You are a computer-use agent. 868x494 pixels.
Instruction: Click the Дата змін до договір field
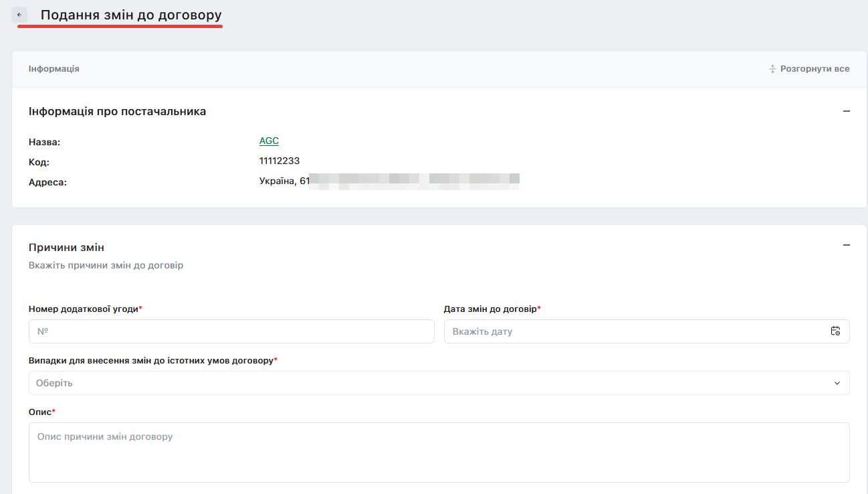tap(647, 331)
